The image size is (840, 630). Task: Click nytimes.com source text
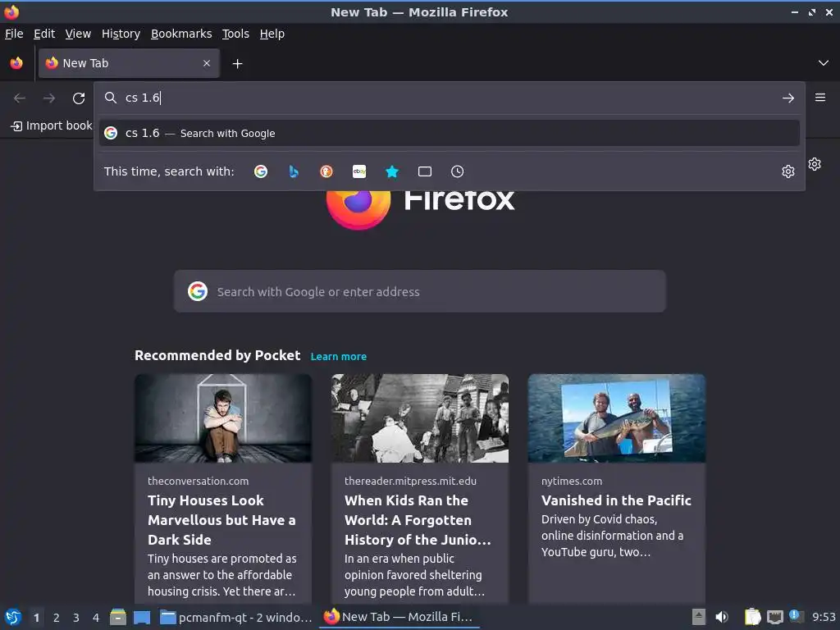click(x=572, y=481)
